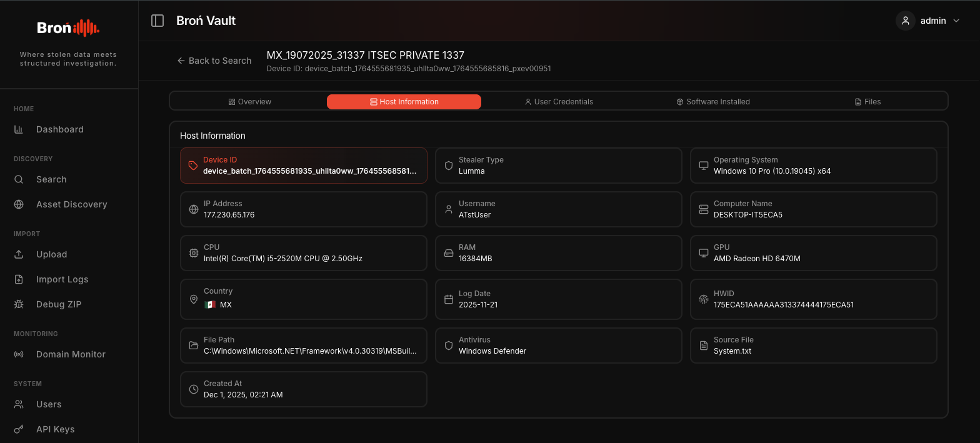980x443 pixels.
Task: Go Back to Search
Action: 214,61
